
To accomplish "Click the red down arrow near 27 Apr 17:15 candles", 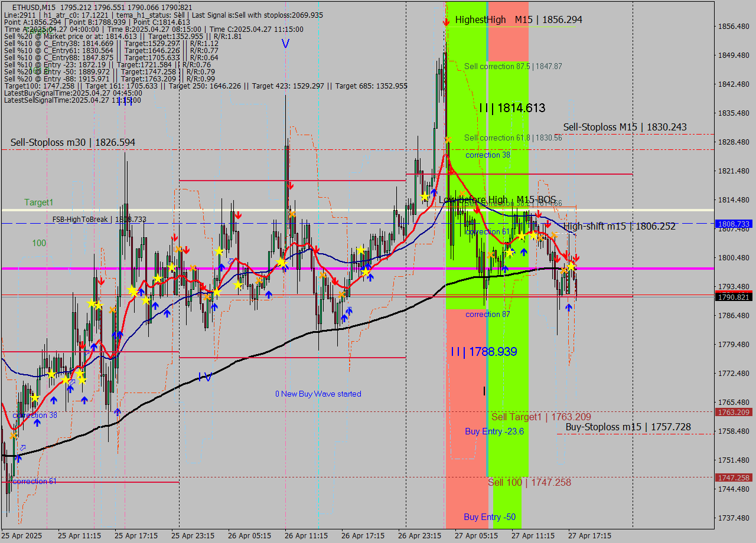I will (575, 258).
